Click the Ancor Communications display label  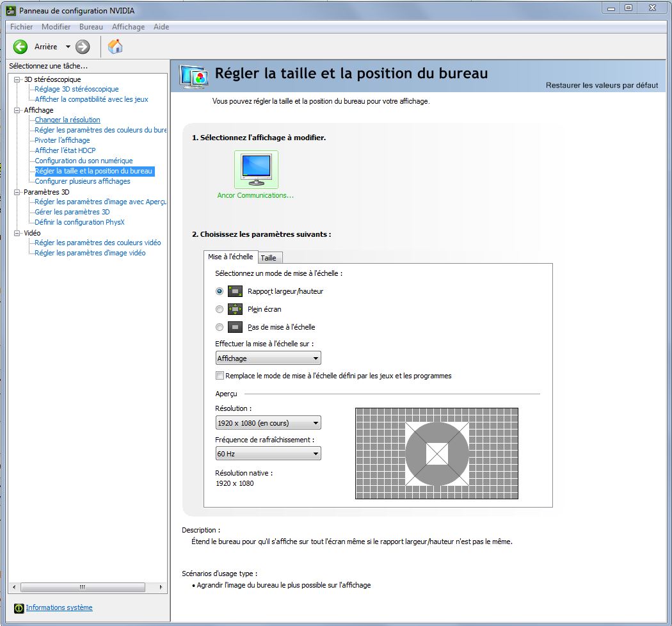(255, 195)
